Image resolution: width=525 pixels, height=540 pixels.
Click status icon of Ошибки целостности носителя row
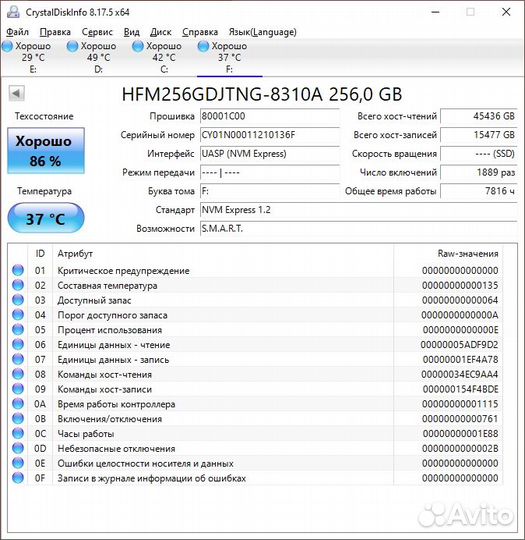pos(18,463)
